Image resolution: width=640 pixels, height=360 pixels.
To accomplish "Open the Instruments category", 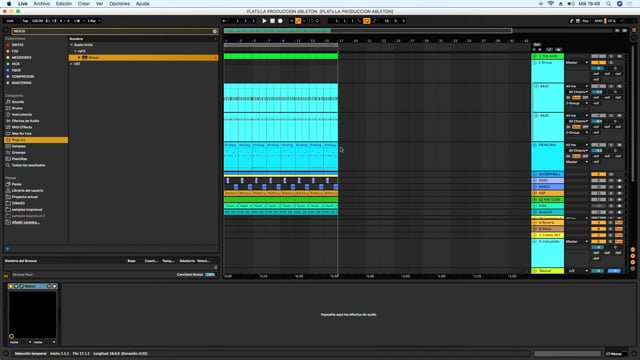I will tap(22, 115).
